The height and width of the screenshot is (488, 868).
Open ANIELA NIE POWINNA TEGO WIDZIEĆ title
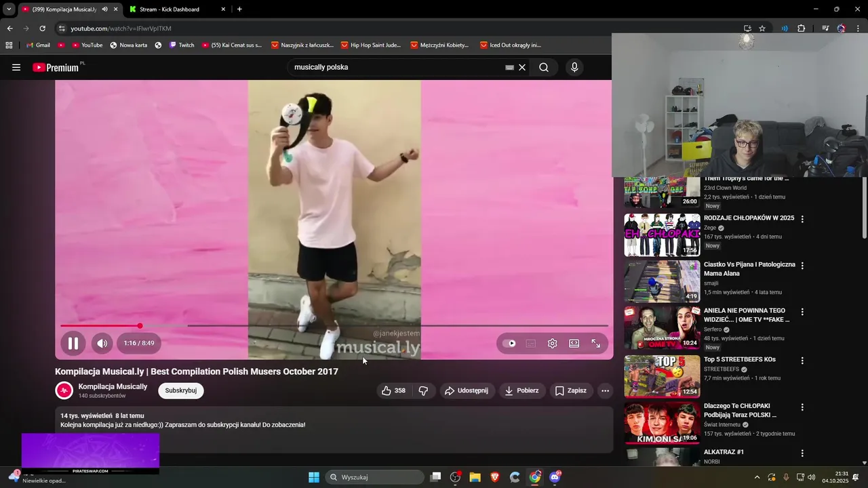(747, 315)
